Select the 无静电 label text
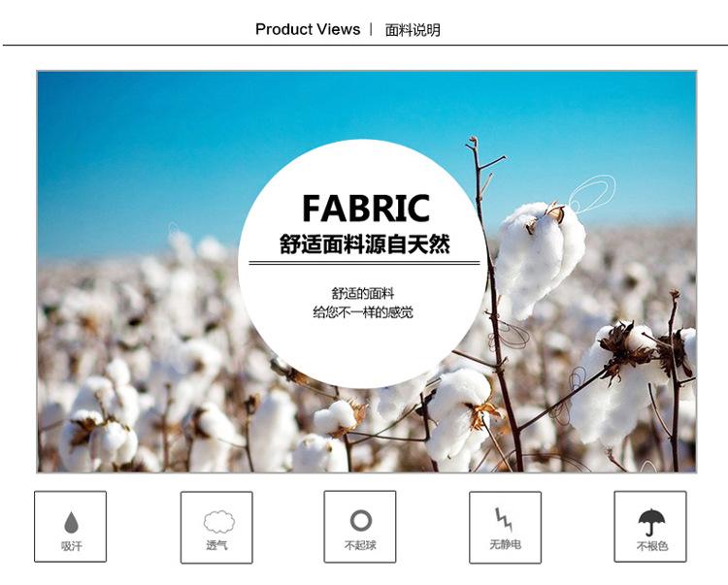 (505, 543)
